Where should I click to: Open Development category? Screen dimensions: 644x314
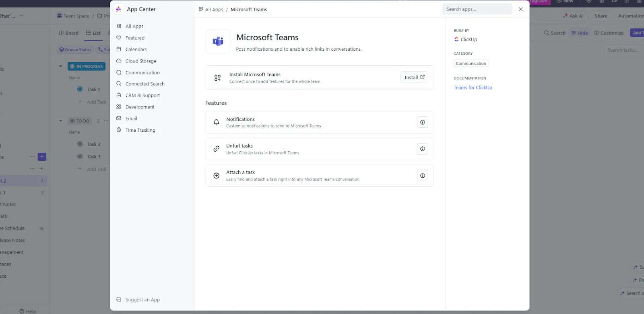(140, 107)
